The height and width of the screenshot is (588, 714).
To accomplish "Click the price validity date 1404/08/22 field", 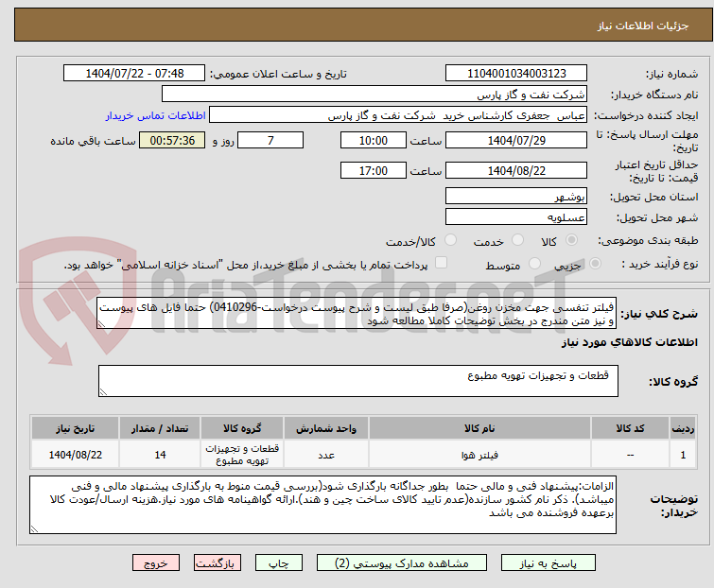I will [x=516, y=171].
